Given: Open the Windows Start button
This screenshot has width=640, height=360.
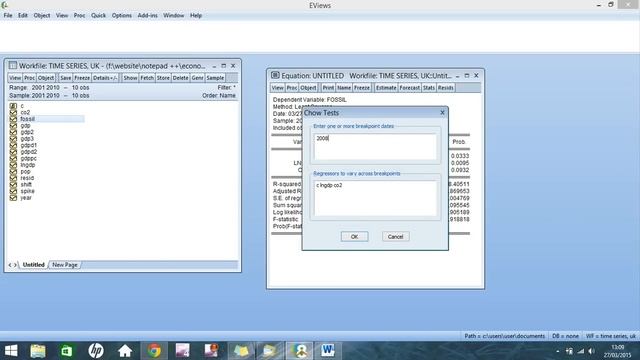Looking at the screenshot, I should [11, 351].
